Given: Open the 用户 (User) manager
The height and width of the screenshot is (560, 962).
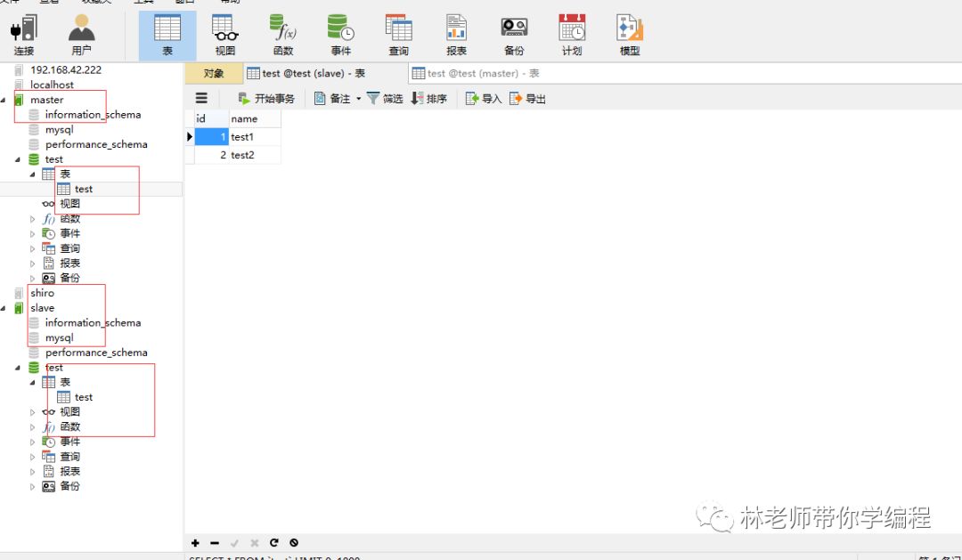Looking at the screenshot, I should pyautogui.click(x=82, y=36).
